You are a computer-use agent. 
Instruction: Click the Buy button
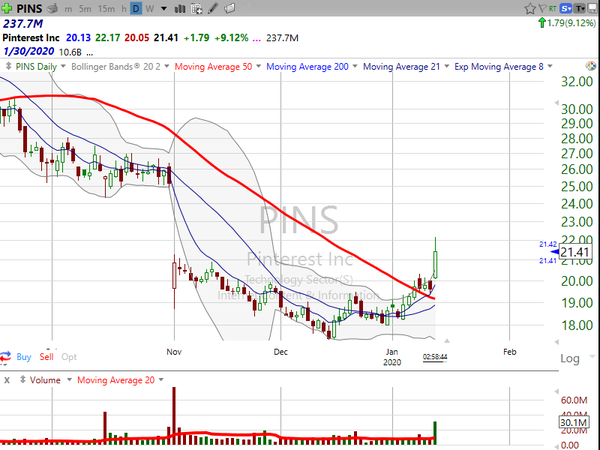(x=24, y=357)
